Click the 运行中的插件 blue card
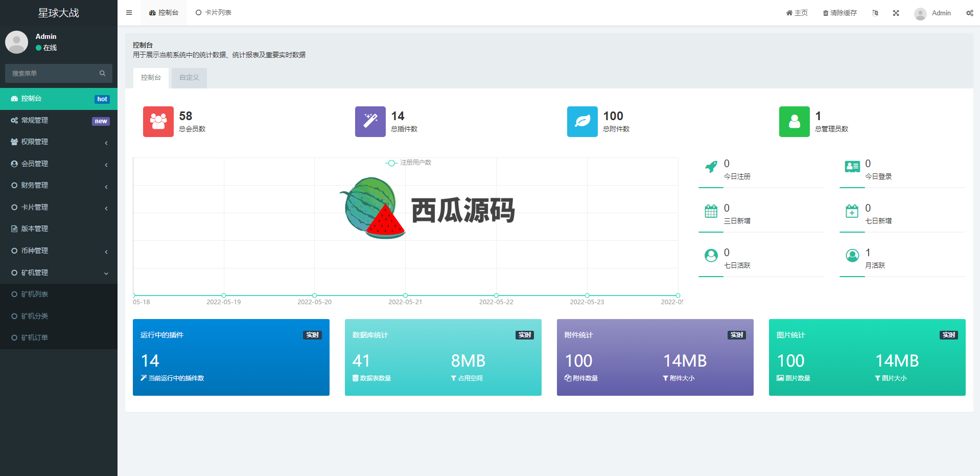Screen dimensions: 980x476 tap(231, 357)
